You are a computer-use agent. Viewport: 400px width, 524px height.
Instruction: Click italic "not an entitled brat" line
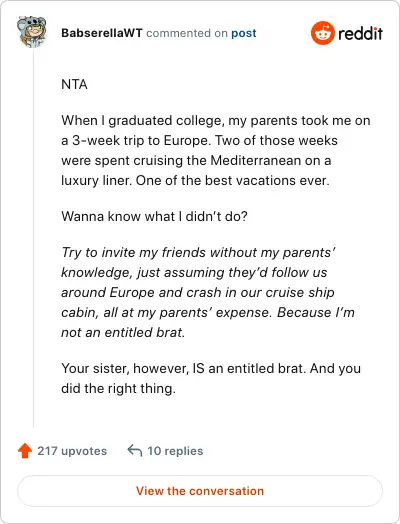click(x=123, y=333)
